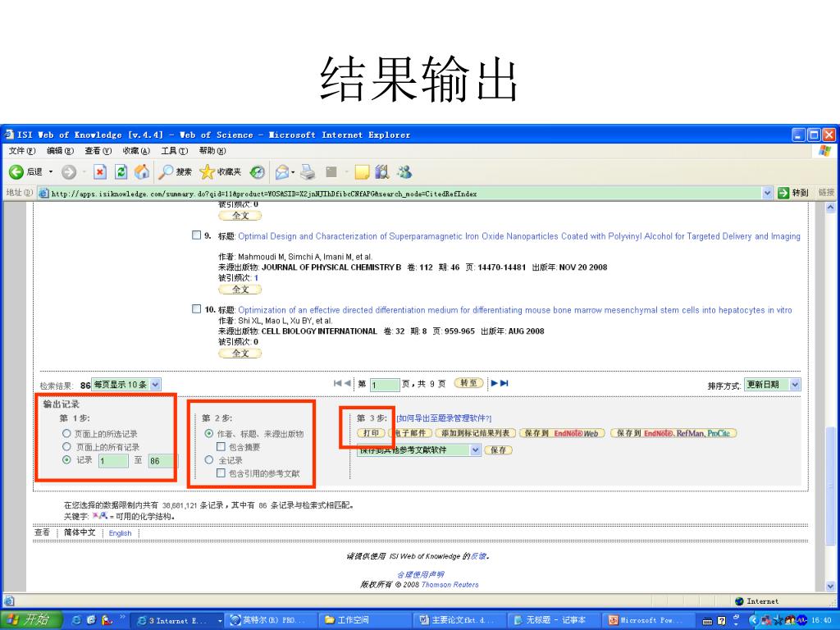Open taskbar item 工作空间 folder
This screenshot has height=630, width=840.
click(365, 620)
